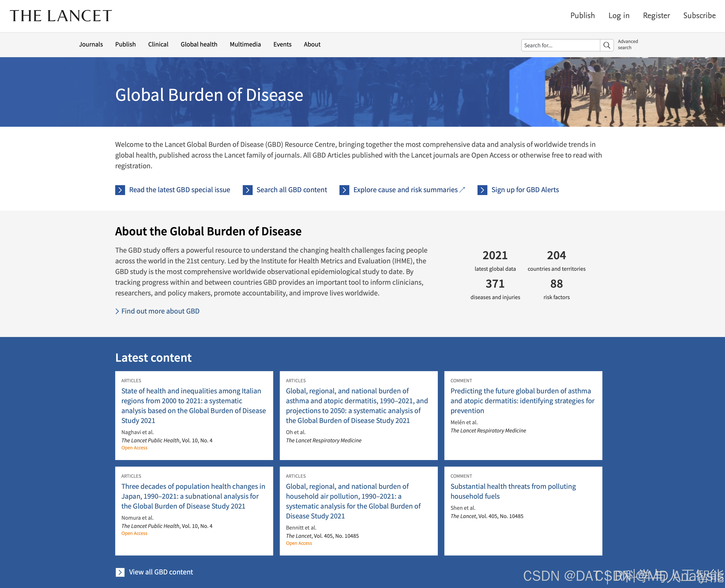Click arrow icon beside Explore cause and risk summaries

click(x=344, y=190)
